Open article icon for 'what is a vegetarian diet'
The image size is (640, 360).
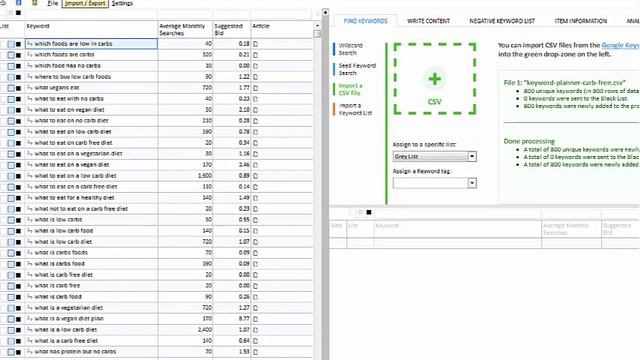click(256, 308)
